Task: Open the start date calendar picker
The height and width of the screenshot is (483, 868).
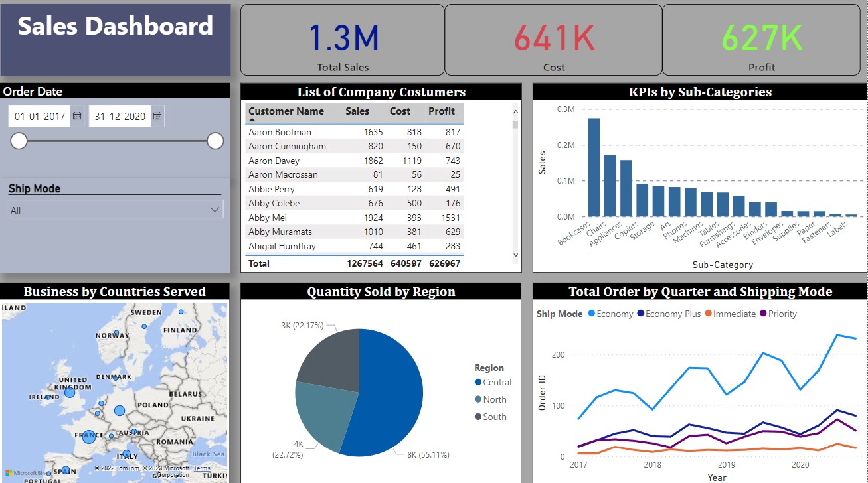Action: coord(77,116)
